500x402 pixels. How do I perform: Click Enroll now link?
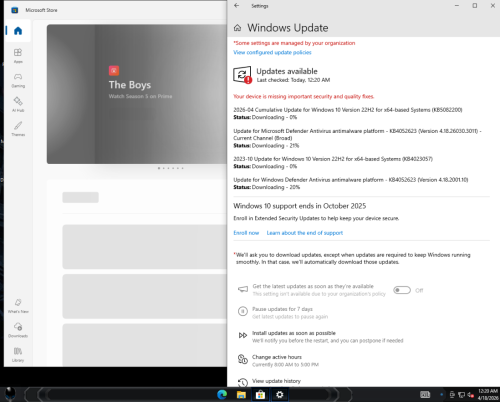[x=246, y=233]
